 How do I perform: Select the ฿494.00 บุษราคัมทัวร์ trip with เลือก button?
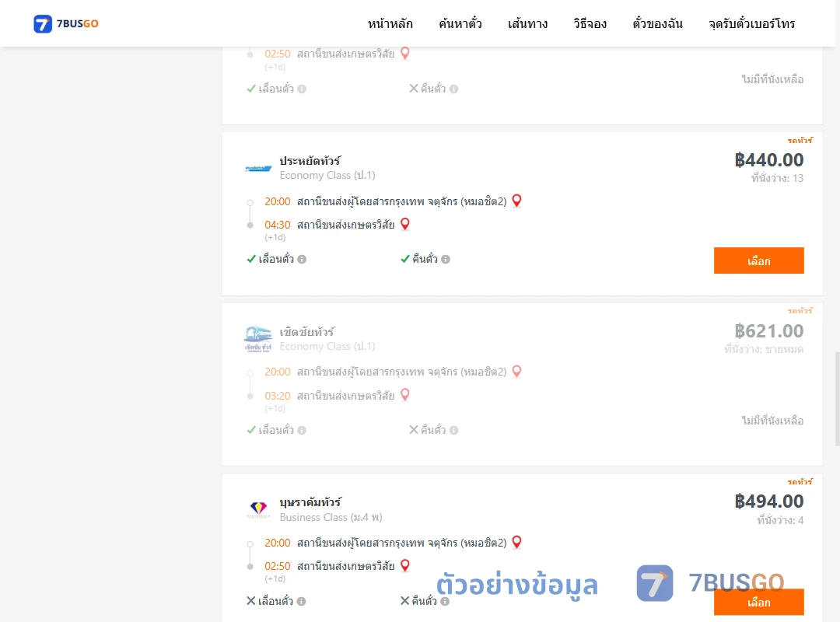tap(758, 603)
